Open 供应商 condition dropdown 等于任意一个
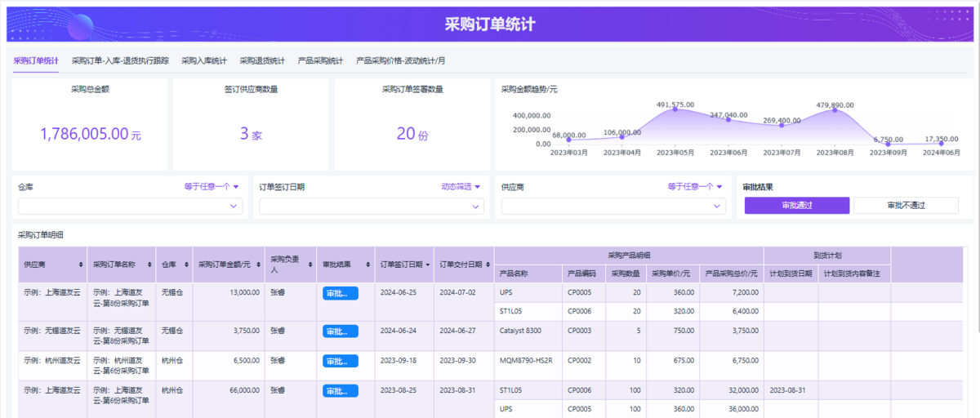Screen dimensions: 980x418 click(x=695, y=186)
